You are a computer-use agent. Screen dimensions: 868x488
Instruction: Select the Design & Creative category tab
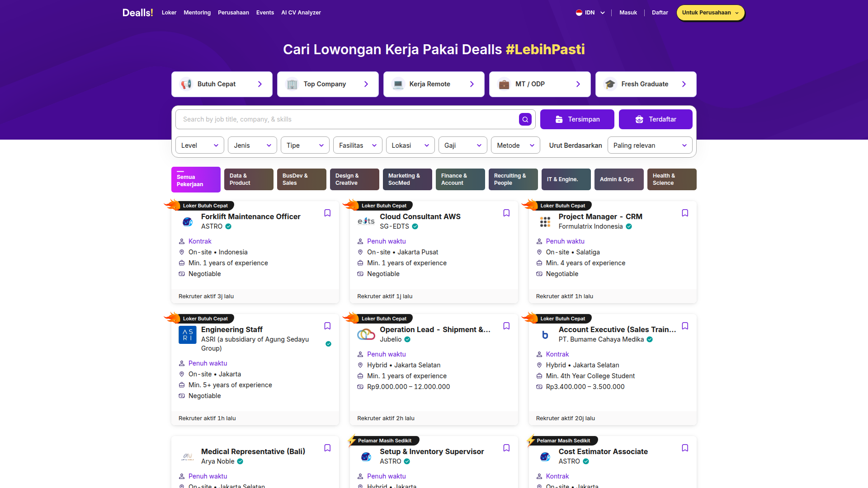[x=354, y=179]
